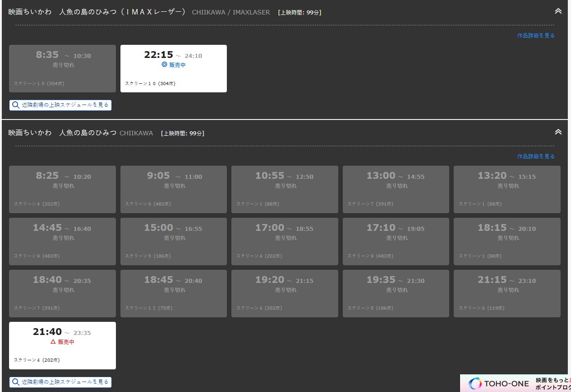The height and width of the screenshot is (392, 571).
Task: Open 作品詳細を見る link in IMAX section
Action: point(536,35)
